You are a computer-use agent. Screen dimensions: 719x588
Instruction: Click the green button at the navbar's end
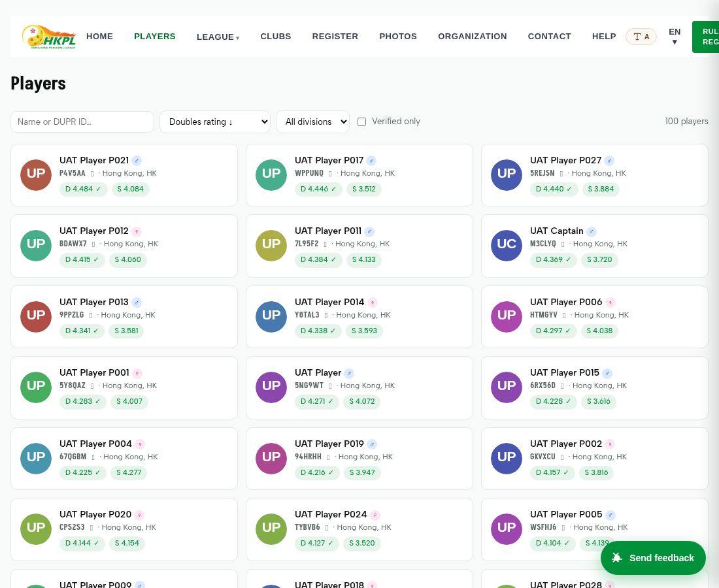point(705,37)
